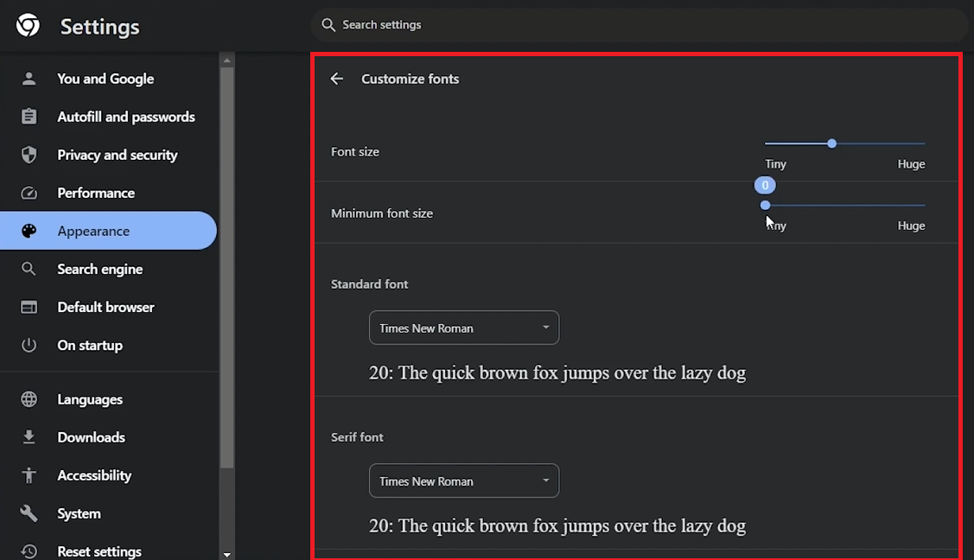Open the Appearance settings section
Screen dimensions: 974x560
(93, 231)
